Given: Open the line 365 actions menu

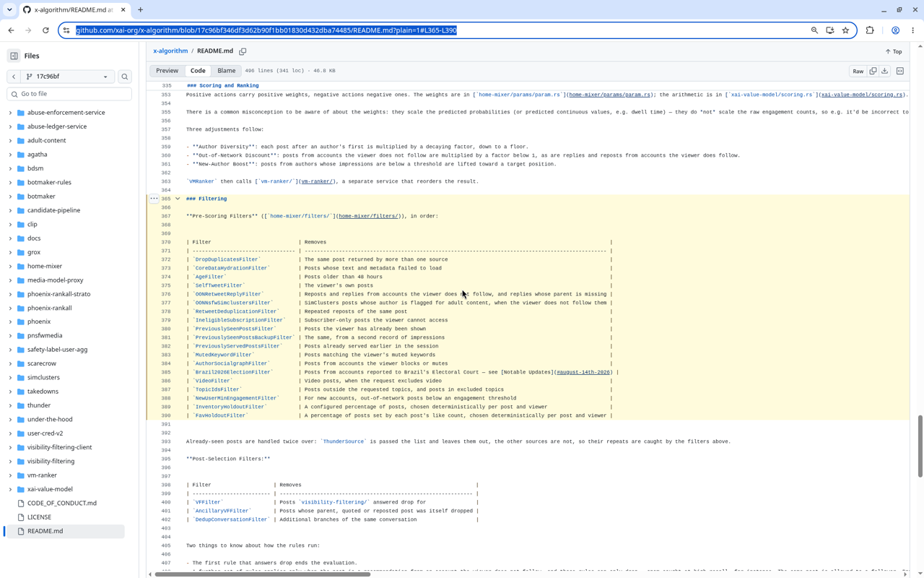Looking at the screenshot, I should [x=154, y=199].
